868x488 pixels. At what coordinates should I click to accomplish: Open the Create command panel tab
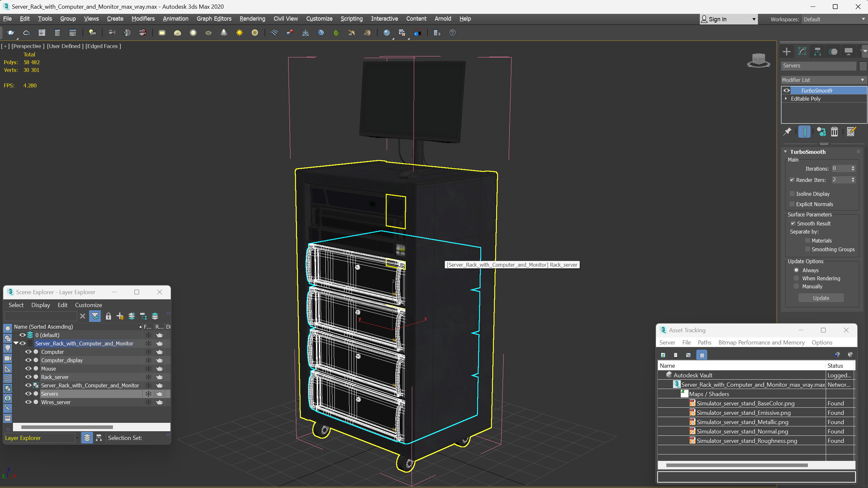(787, 52)
